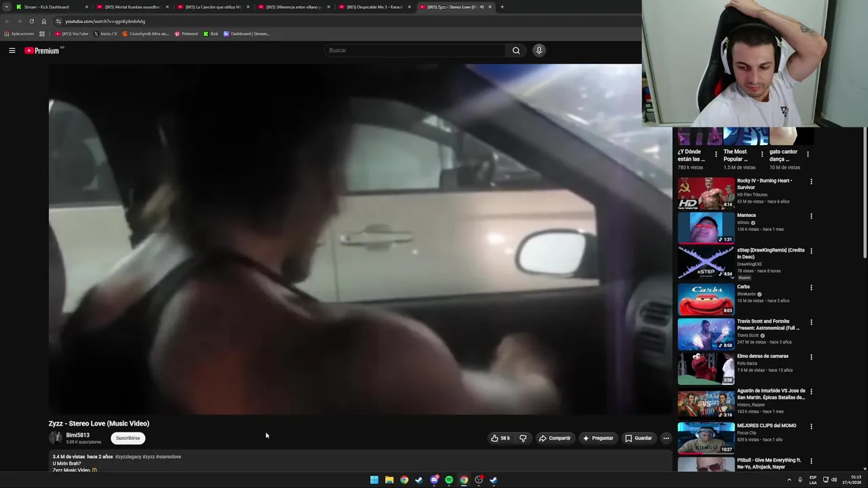Switch to Despicable Me 3 Karaoke tab
The width and height of the screenshot is (868, 488).
pyautogui.click(x=375, y=7)
